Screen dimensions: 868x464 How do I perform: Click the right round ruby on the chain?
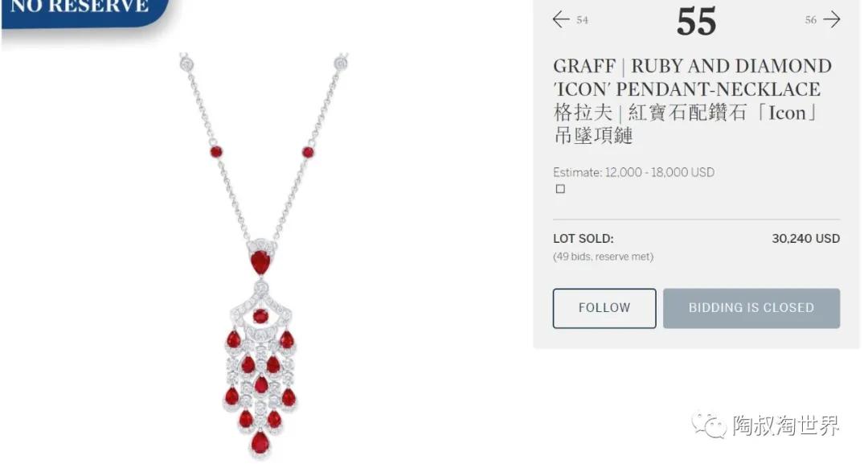pyautogui.click(x=308, y=152)
